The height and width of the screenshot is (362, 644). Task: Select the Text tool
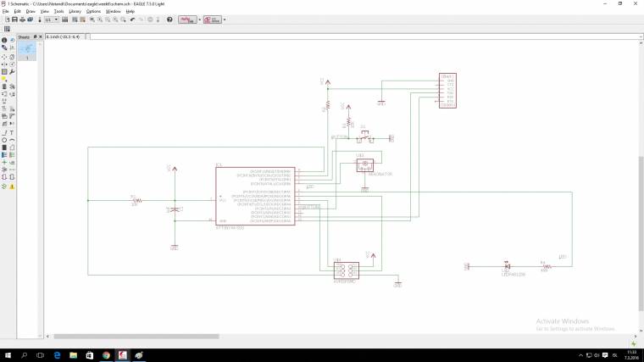[x=12, y=133]
